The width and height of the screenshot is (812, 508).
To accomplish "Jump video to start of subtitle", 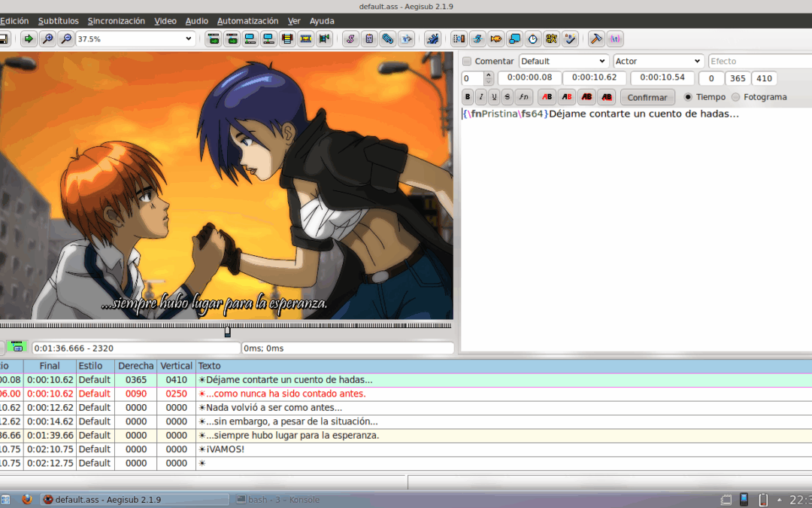I will tap(213, 39).
